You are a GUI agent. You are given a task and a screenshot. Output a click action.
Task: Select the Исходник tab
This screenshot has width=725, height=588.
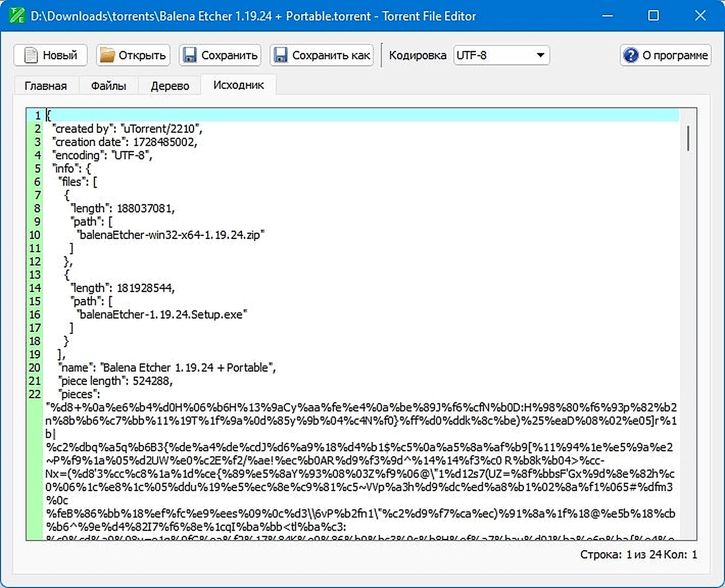[239, 85]
